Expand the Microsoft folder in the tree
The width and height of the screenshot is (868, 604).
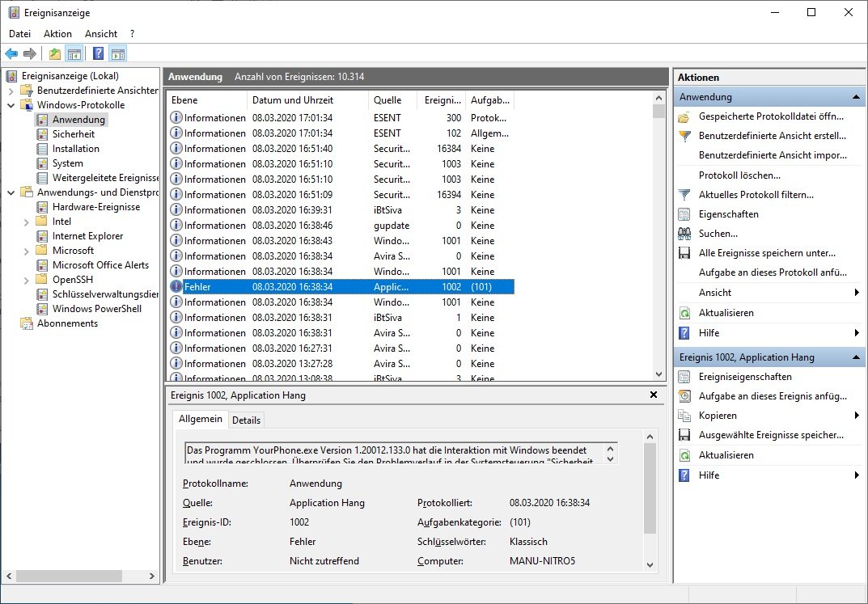pos(27,251)
